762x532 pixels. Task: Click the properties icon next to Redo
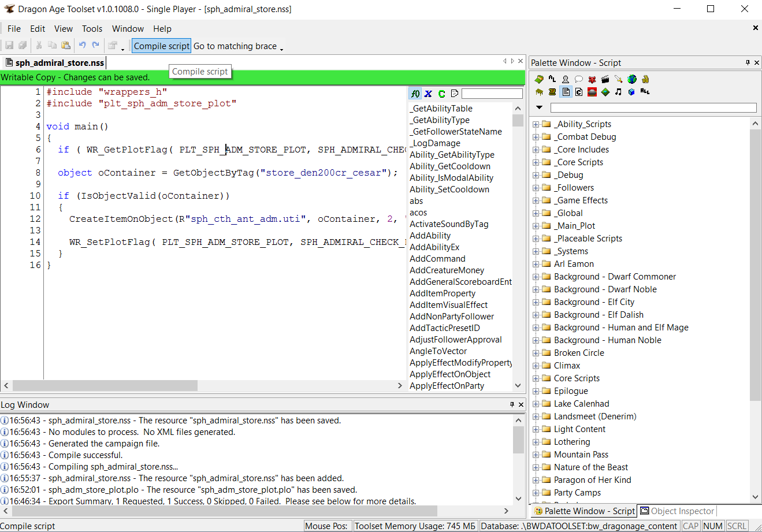coord(113,45)
